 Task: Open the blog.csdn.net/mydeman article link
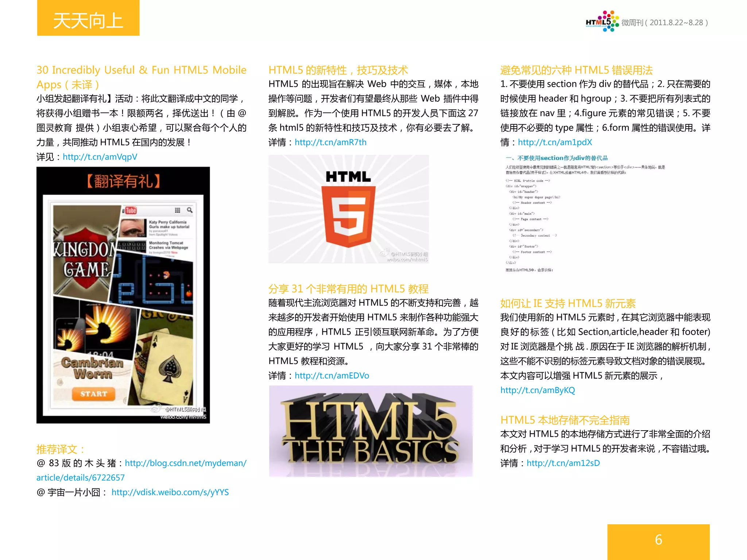click(x=185, y=463)
